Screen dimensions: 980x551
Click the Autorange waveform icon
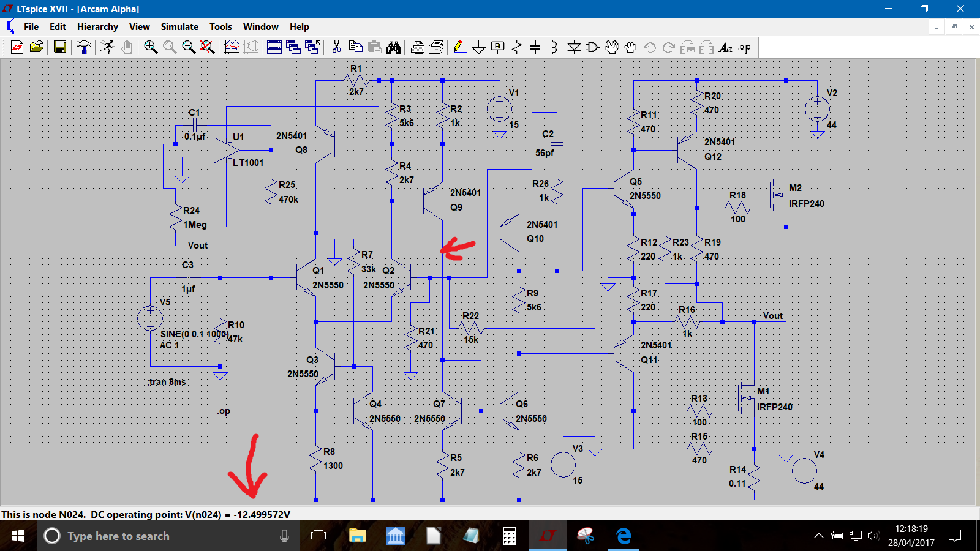click(x=232, y=47)
